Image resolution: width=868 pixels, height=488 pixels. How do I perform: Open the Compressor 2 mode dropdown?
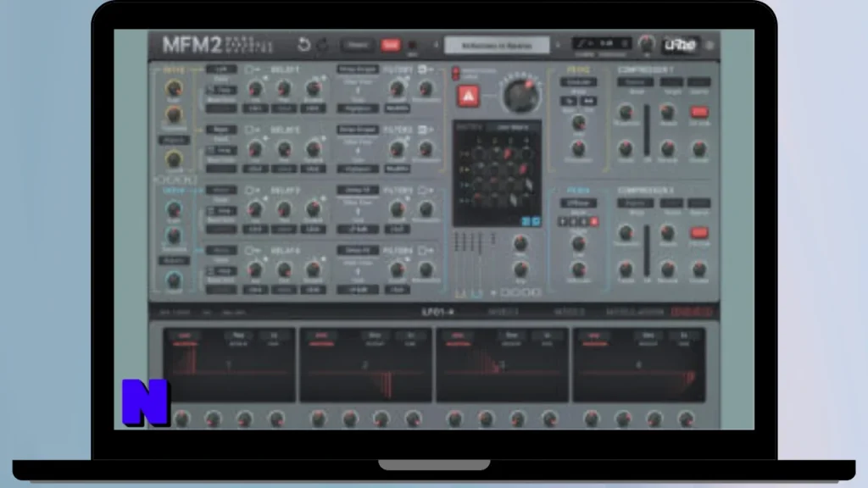click(636, 203)
